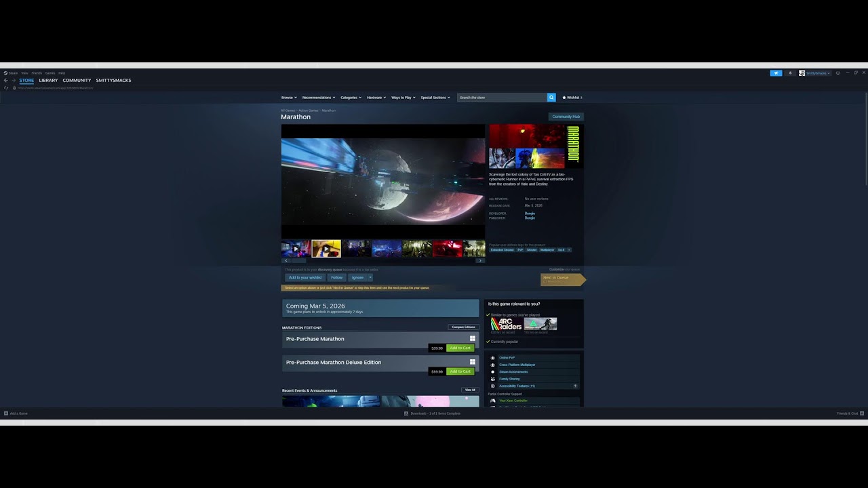The image size is (868, 488).
Task: Select the highlighted yellow video thumbnail
Action: pos(326,249)
